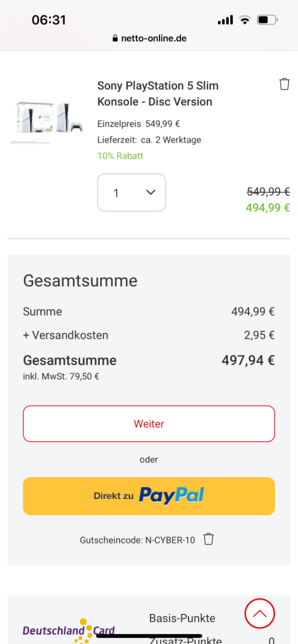Click the chevron arrow in quantity selector
Image resolution: width=298 pixels, height=644 pixels.
[x=151, y=192]
